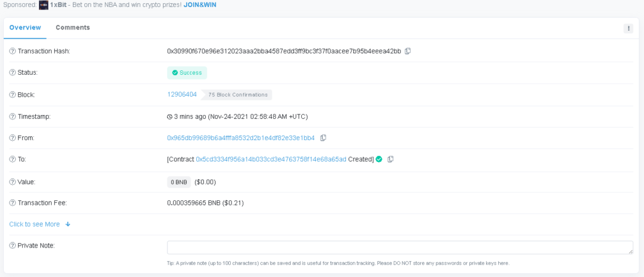Expand Click to see More details
The width and height of the screenshot is (644, 277).
tap(40, 224)
